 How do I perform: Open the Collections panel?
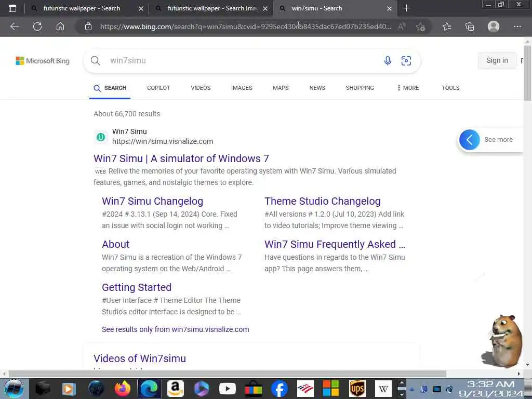[470, 26]
